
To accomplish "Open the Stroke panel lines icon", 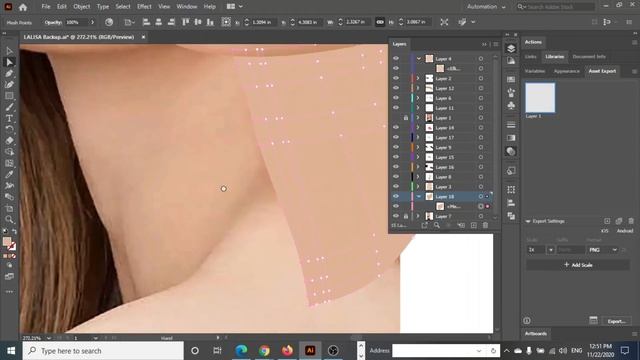I will 511,124.
